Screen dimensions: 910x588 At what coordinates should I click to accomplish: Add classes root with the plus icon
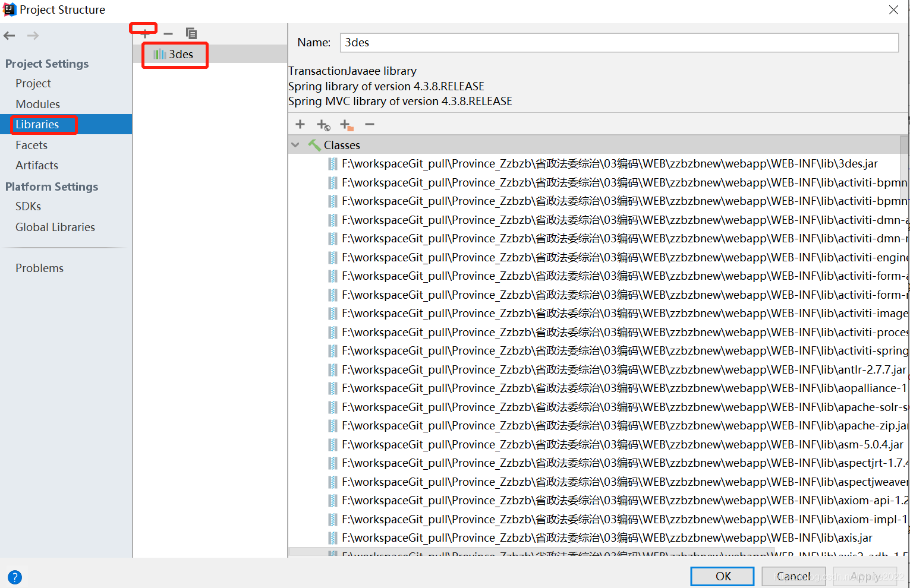pos(300,124)
